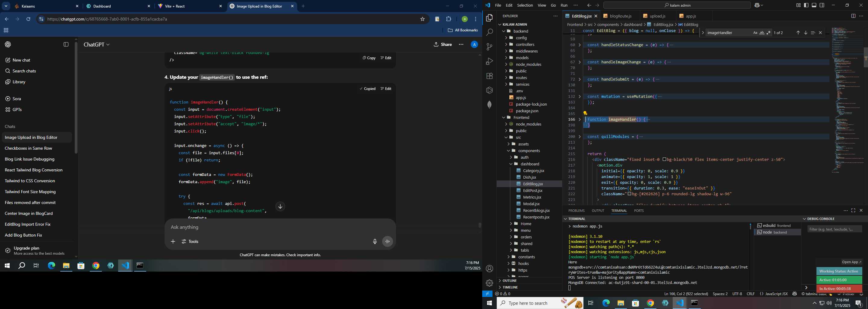Open VS Code Explorer view
This screenshot has height=309, width=868.
pos(489,18)
